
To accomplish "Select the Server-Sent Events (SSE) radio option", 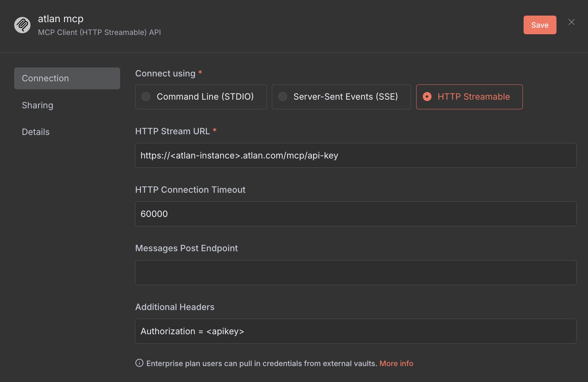I will pos(341,97).
